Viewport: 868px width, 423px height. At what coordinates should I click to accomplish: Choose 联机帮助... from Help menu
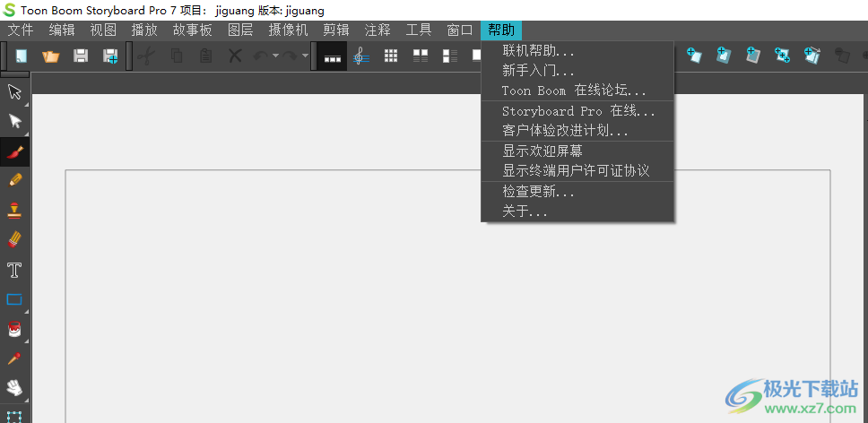pyautogui.click(x=577, y=52)
